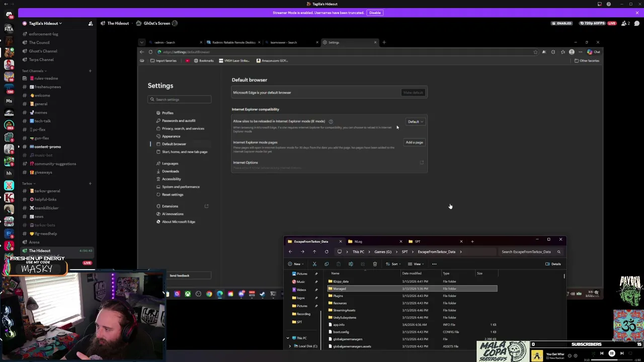
Task: Click the Copy icon in File Explorer
Action: (327, 264)
